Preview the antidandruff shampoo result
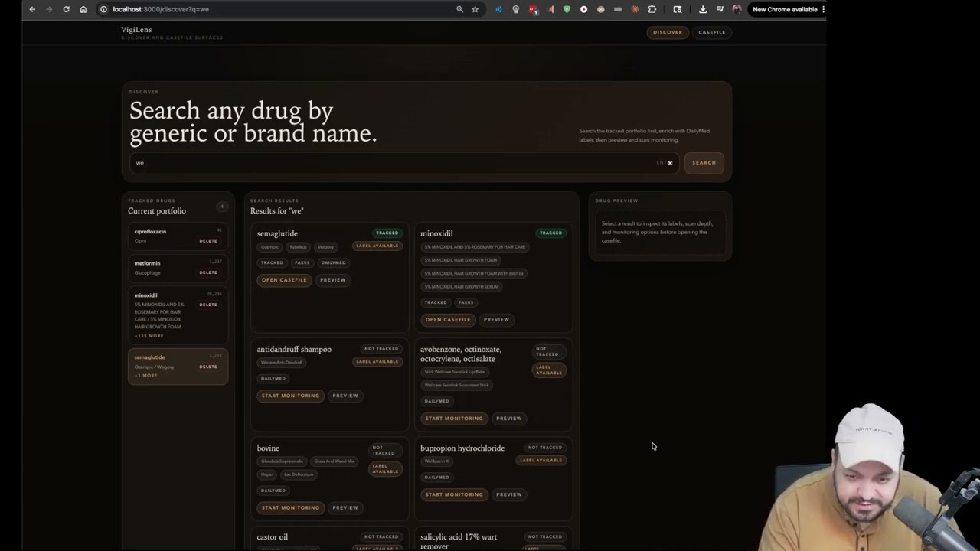Viewport: 980px width, 551px height. [x=345, y=396]
